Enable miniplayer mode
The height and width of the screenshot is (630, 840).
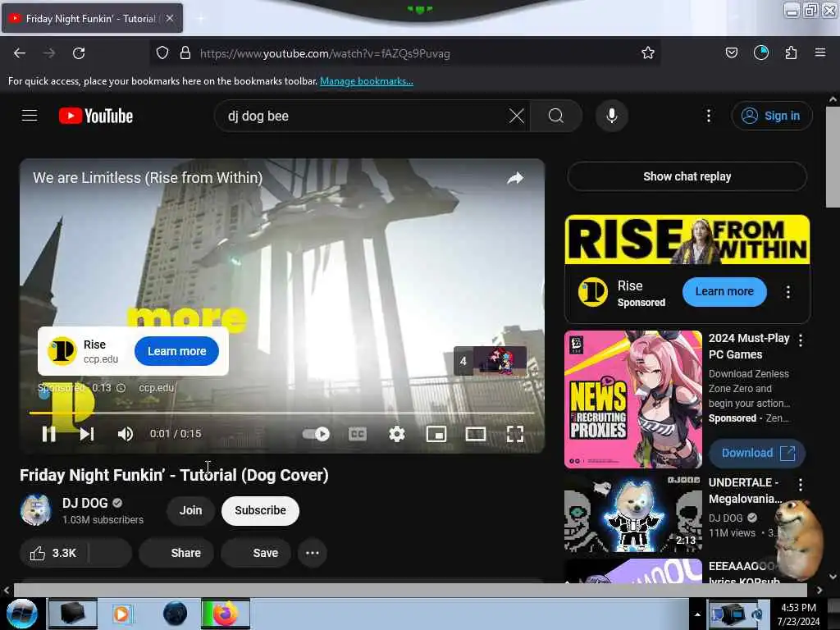(x=436, y=434)
